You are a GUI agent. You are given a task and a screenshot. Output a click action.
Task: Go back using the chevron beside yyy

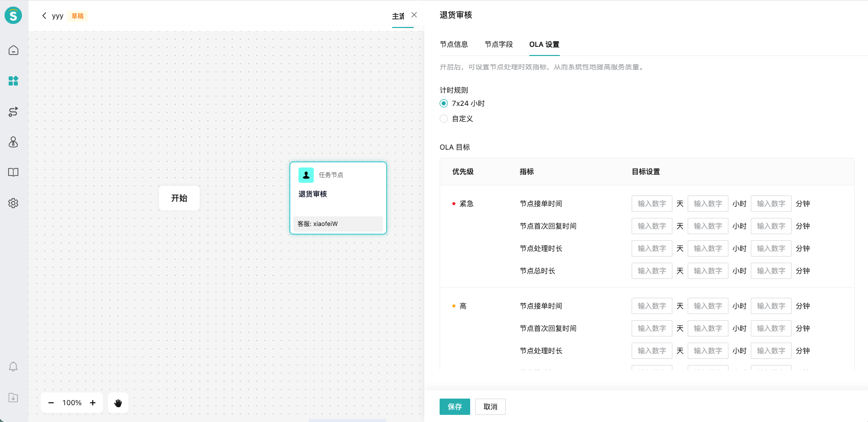(x=44, y=16)
